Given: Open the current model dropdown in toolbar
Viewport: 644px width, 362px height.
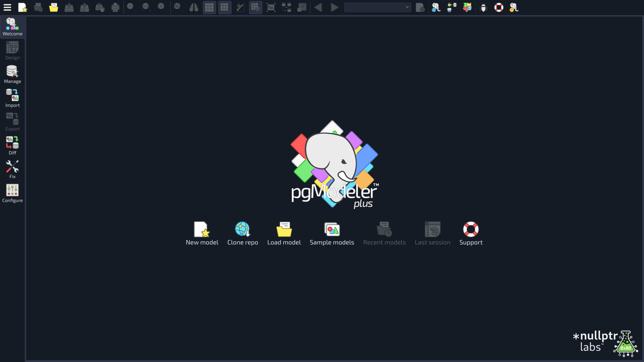Looking at the screenshot, I should coord(377,7).
